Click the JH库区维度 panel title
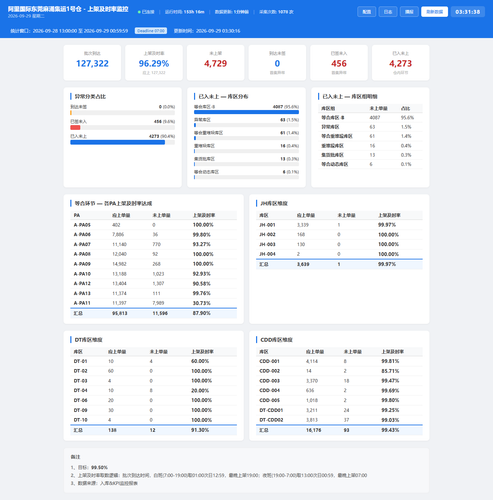Screen dimensions: 493x500 (274, 203)
